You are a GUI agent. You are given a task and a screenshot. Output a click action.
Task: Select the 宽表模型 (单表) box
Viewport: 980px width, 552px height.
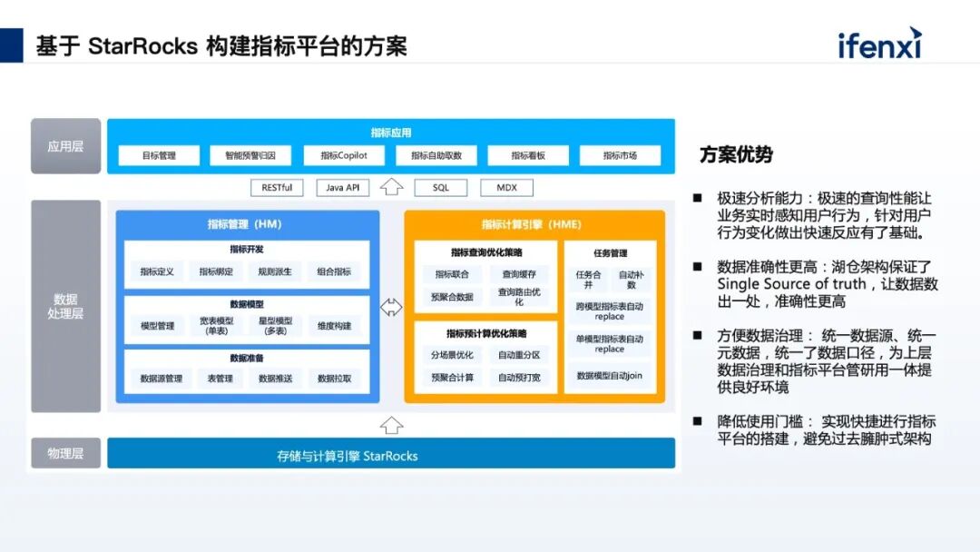click(x=216, y=326)
